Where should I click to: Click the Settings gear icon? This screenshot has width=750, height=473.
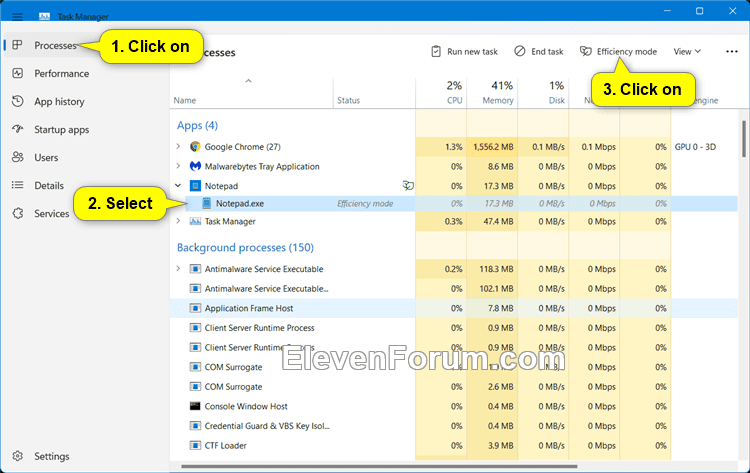pos(18,456)
